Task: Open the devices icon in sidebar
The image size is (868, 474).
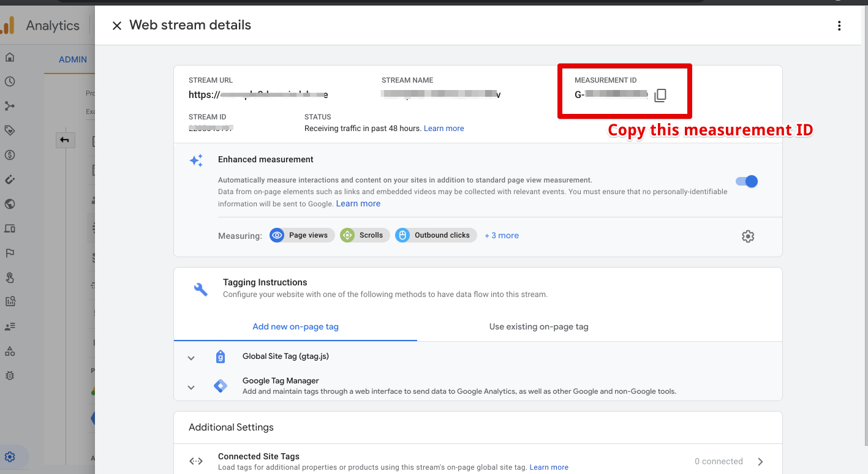Action: 10,228
